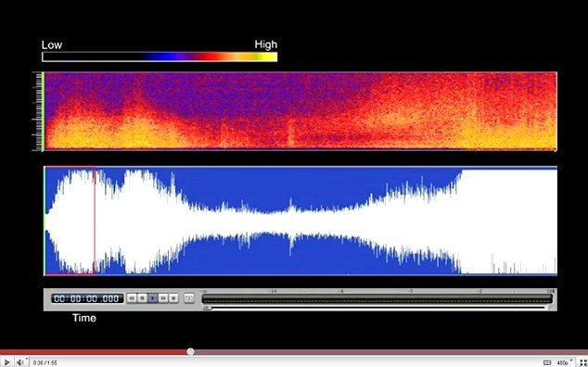Mute the video with the speaker icon

(x=20, y=362)
